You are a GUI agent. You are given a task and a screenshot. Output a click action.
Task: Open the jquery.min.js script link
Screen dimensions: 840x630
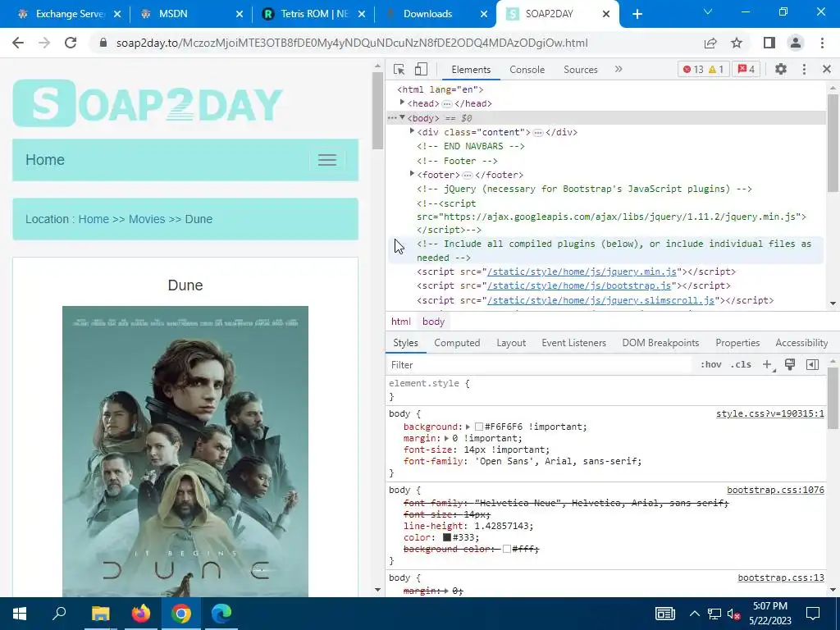pos(582,272)
